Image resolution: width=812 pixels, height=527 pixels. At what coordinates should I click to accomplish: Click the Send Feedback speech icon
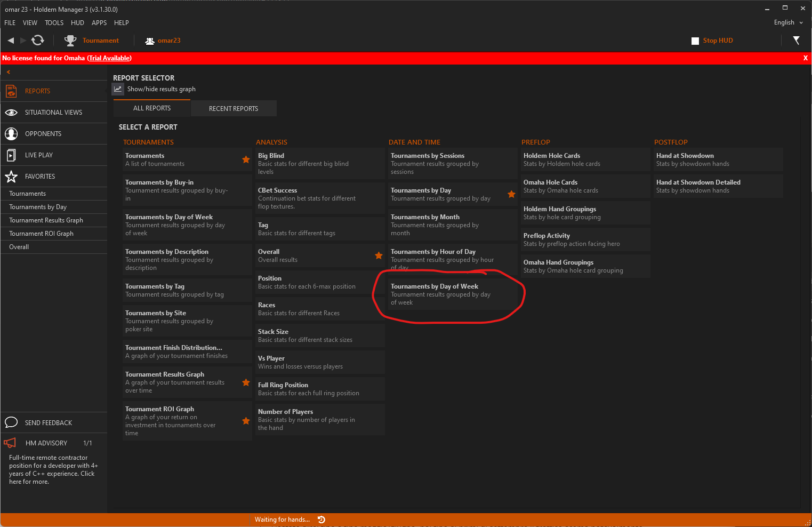click(11, 422)
